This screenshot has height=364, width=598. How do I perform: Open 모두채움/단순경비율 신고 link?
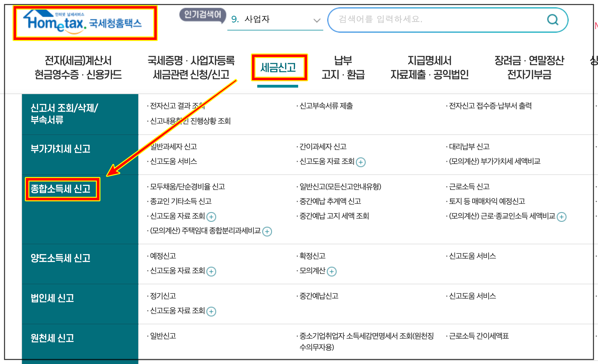coord(187,187)
